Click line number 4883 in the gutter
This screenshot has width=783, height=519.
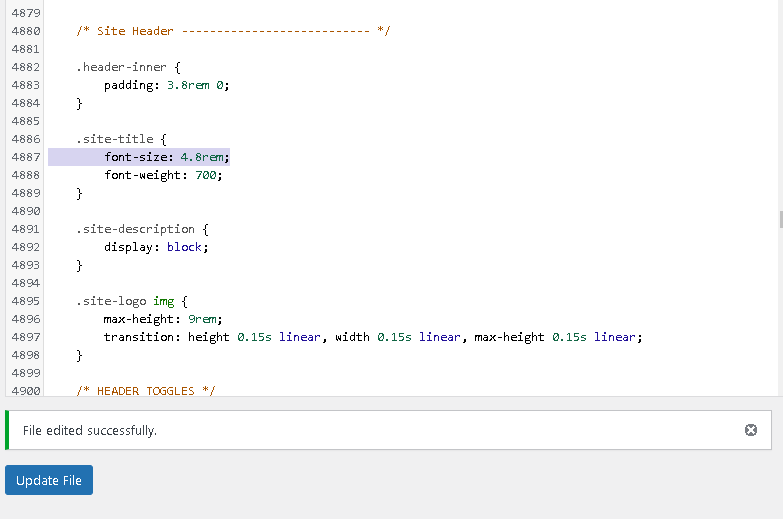point(25,85)
